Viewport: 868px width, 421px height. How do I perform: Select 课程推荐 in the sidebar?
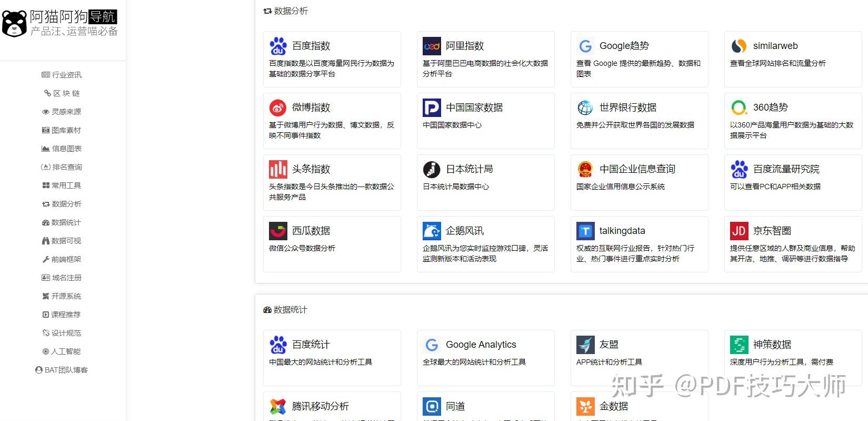(x=62, y=315)
